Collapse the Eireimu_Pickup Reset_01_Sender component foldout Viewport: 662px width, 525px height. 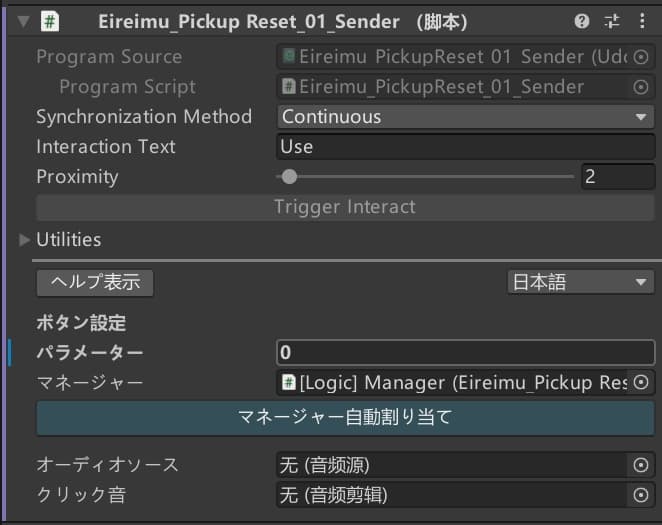24,22
